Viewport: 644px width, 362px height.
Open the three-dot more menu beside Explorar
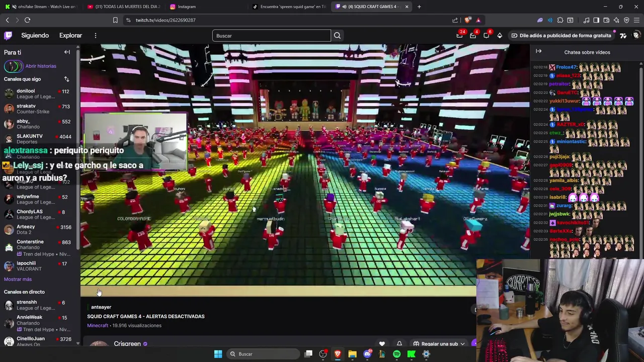tap(95, 36)
